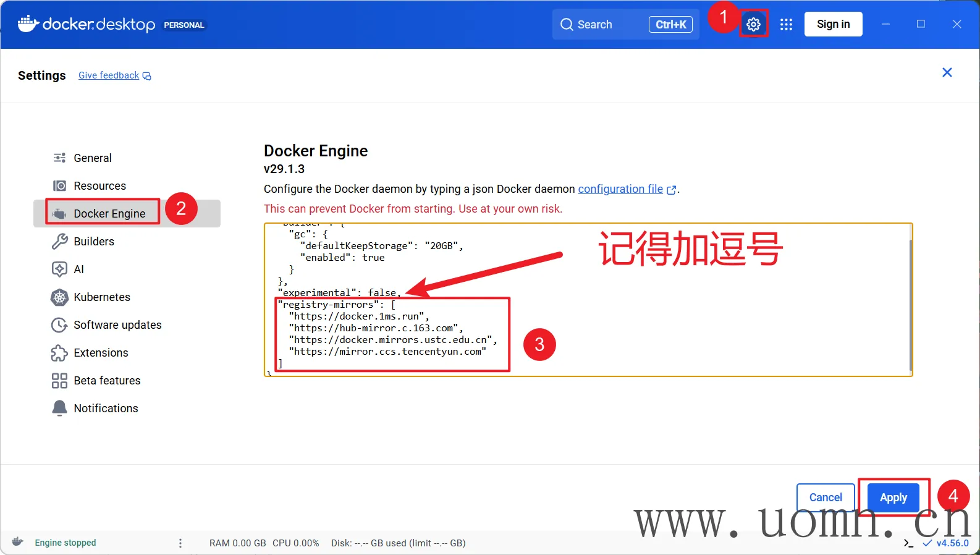
Task: Open settings via the gear icon
Action: [753, 25]
